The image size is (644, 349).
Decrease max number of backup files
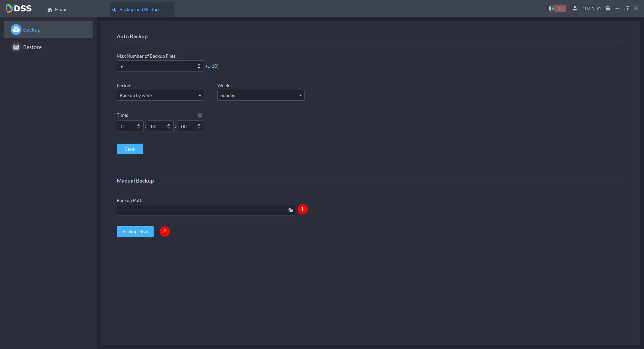199,68
